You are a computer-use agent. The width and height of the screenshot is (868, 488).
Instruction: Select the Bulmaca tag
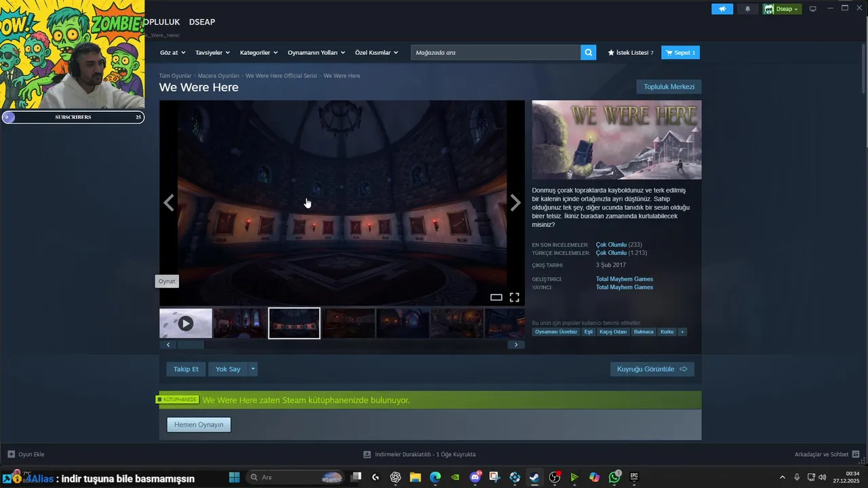tap(644, 332)
